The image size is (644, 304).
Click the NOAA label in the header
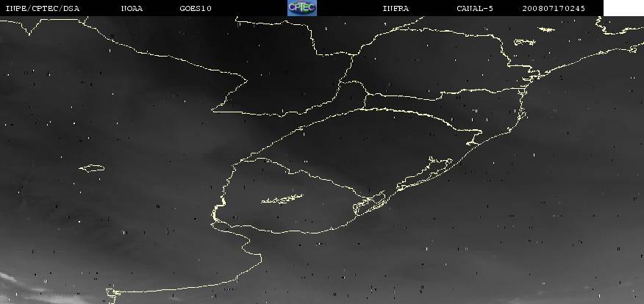pos(132,9)
